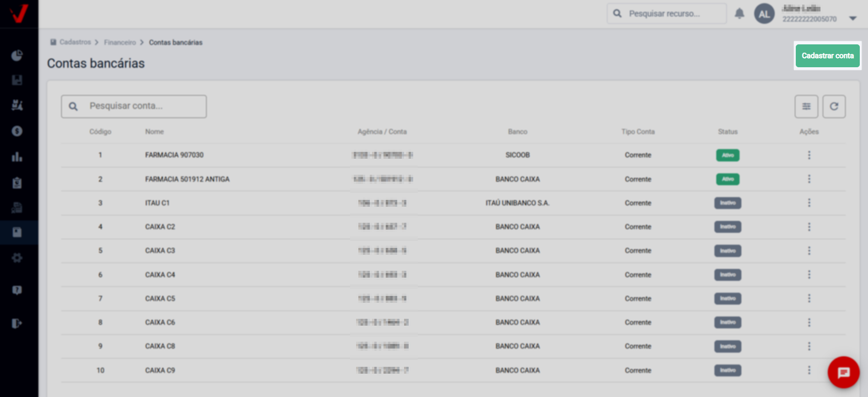Click the logout door icon in sidebar
The image size is (868, 397).
(17, 324)
